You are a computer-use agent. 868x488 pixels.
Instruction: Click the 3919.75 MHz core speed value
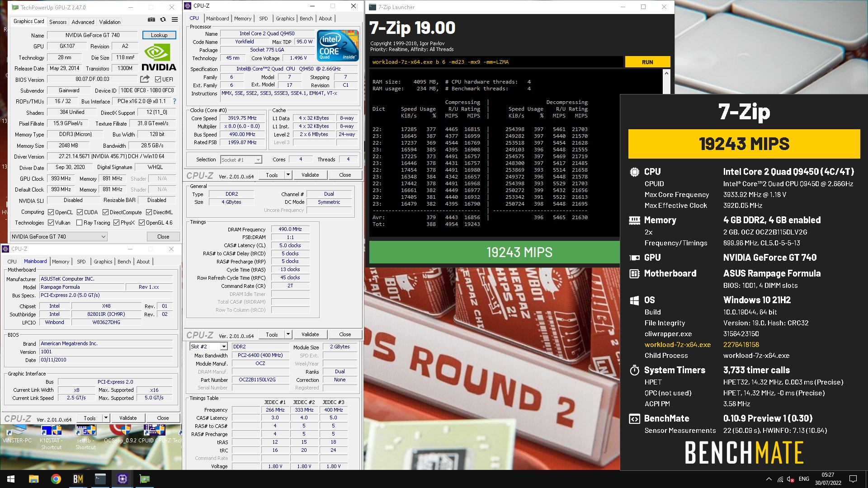242,118
